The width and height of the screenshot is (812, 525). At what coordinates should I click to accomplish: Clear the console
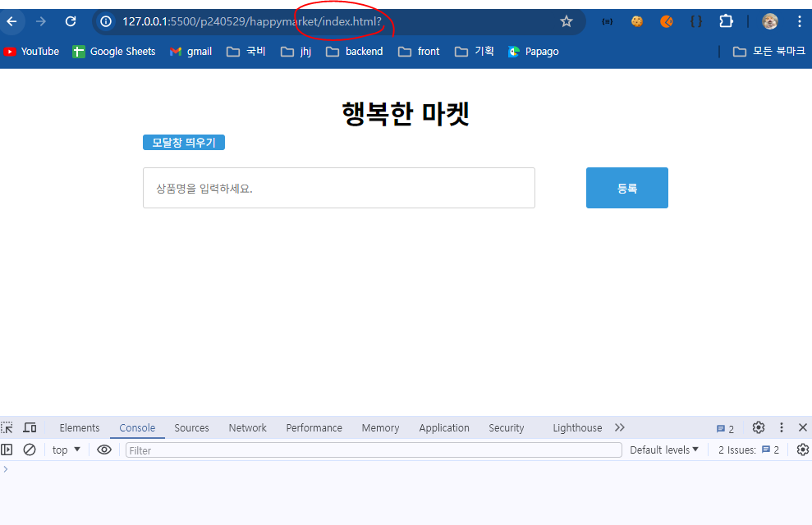[x=30, y=450]
